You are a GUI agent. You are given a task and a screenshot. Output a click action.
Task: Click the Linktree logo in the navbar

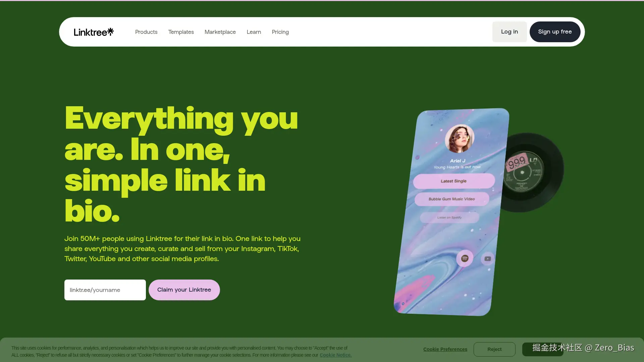click(94, 32)
